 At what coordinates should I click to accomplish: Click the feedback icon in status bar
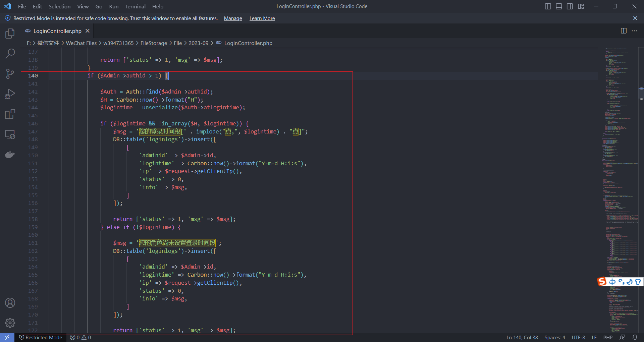(622, 338)
